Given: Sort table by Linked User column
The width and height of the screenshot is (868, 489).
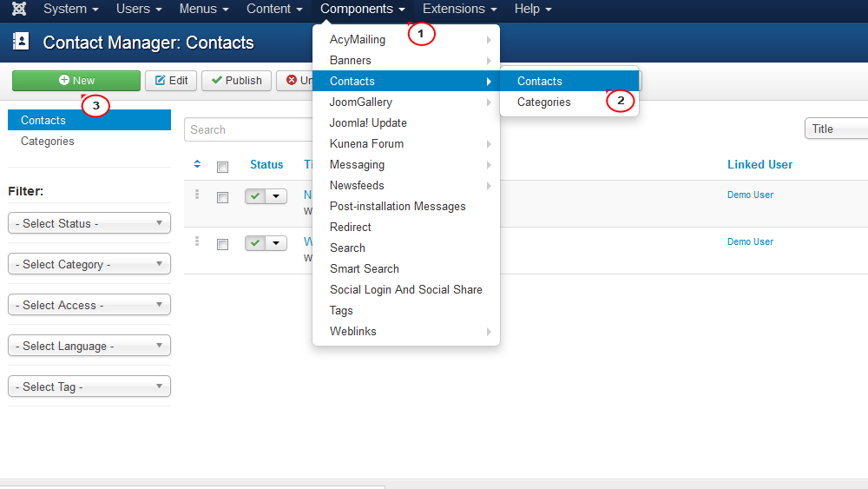Looking at the screenshot, I should point(759,164).
